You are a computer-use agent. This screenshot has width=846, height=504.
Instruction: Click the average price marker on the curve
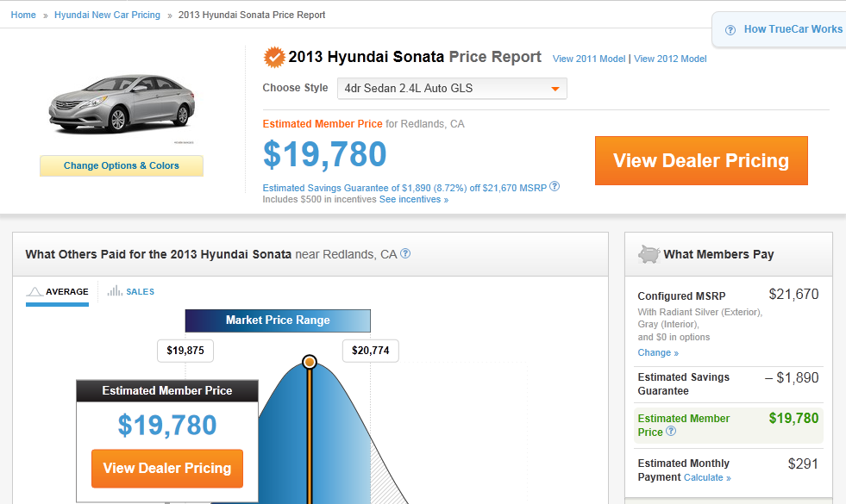pos(309,362)
